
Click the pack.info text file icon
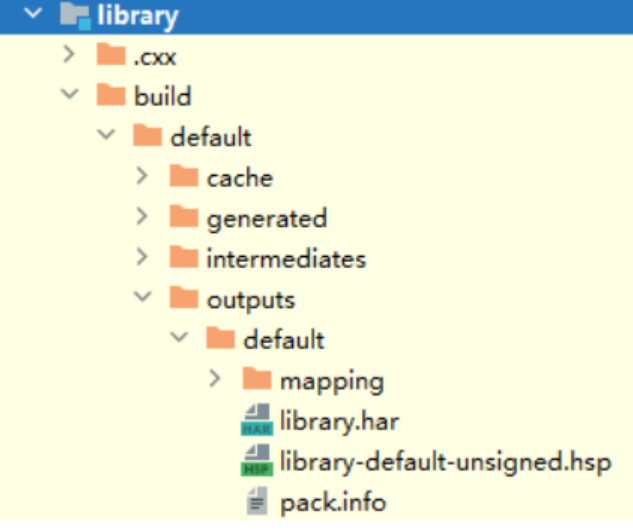coord(257,501)
